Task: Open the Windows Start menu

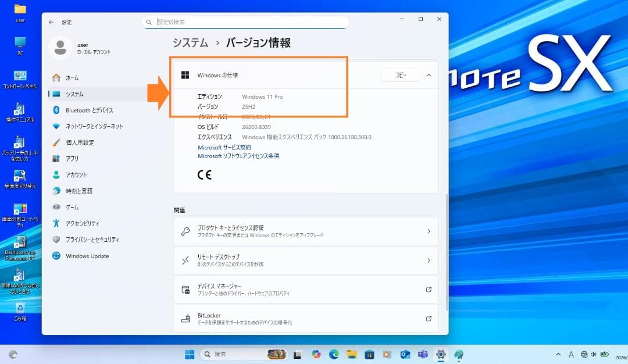Action: coord(190,354)
